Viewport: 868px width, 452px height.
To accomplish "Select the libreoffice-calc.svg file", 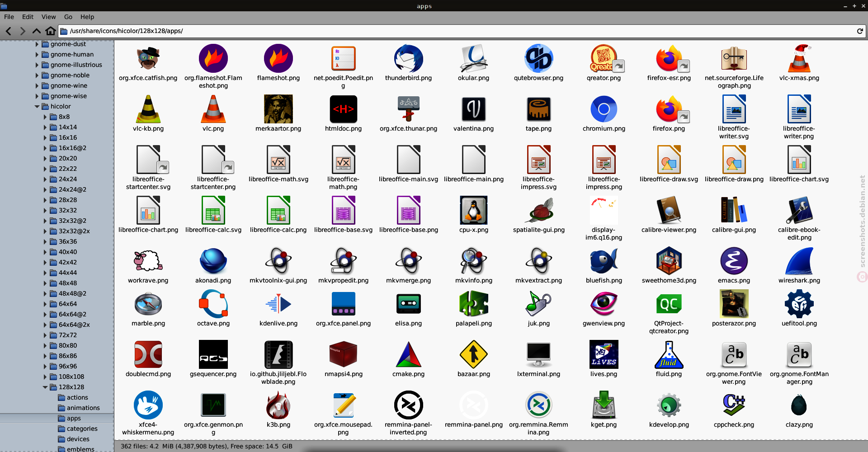I will click(213, 211).
